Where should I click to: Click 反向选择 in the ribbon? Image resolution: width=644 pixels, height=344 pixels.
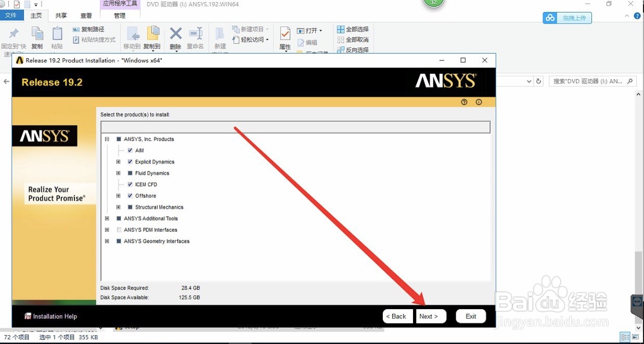coord(353,50)
